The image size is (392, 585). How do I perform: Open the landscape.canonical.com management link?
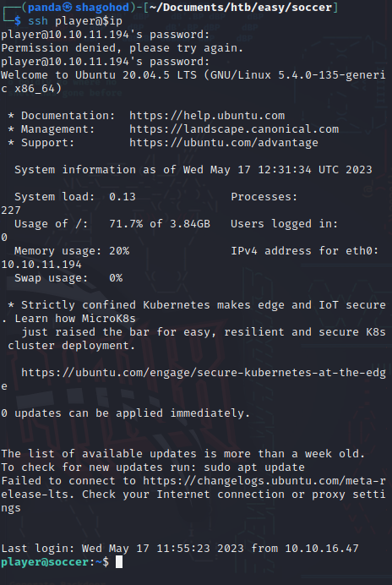pyautogui.click(x=234, y=129)
